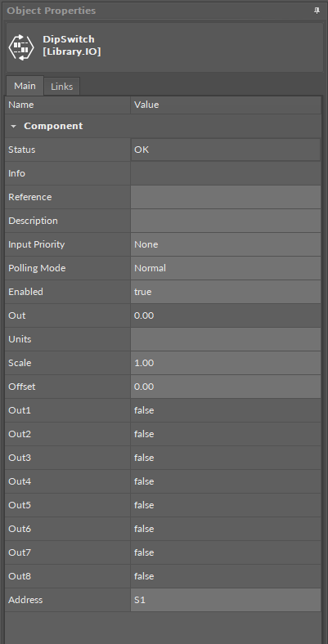Select the Offset 0.00 value field
The height and width of the screenshot is (644, 328).
225,387
